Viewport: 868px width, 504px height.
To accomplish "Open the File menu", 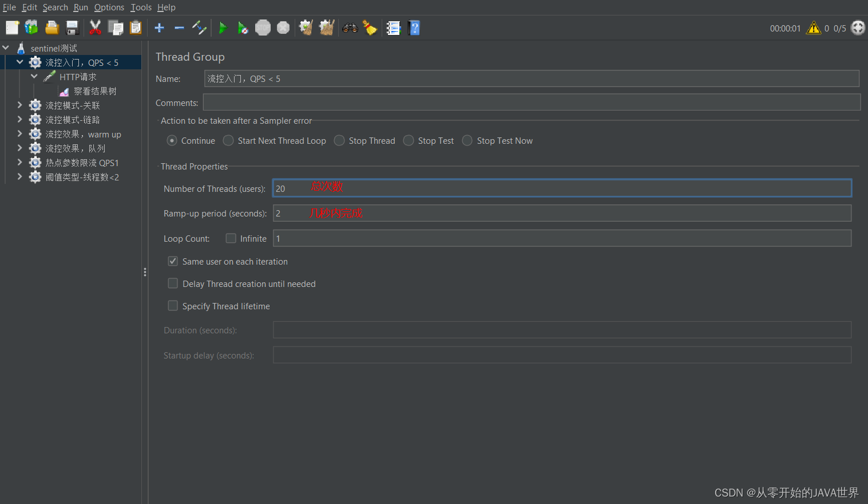I will (9, 7).
